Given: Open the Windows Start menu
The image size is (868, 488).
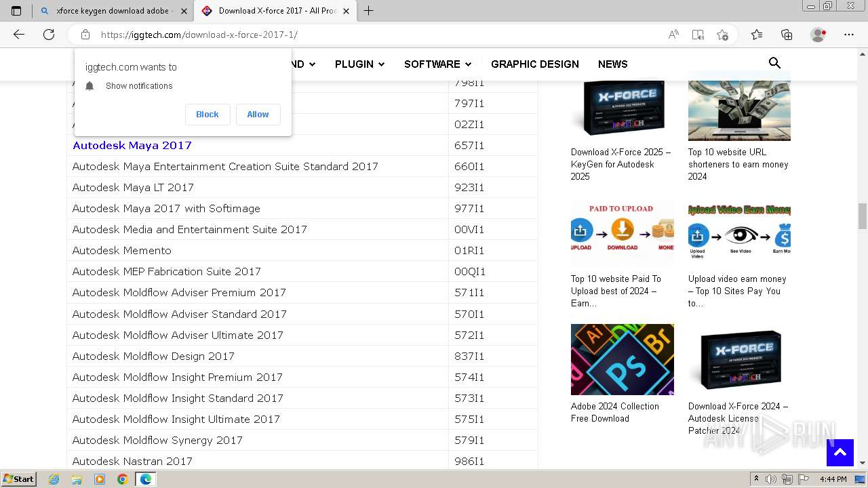Looking at the screenshot, I should click(x=18, y=479).
